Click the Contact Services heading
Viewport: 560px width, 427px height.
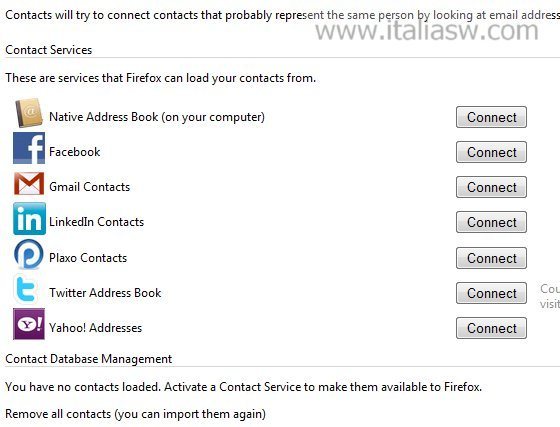click(x=49, y=50)
